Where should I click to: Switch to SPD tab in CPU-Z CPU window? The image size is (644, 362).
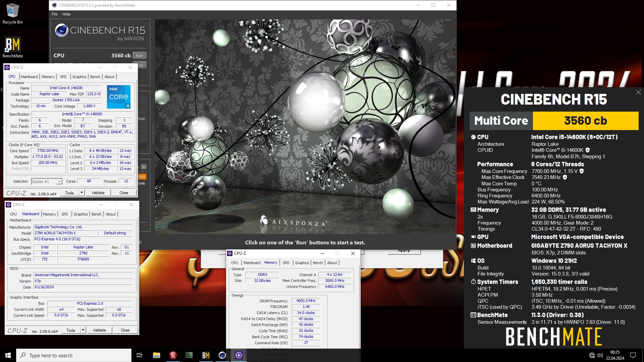[63, 77]
